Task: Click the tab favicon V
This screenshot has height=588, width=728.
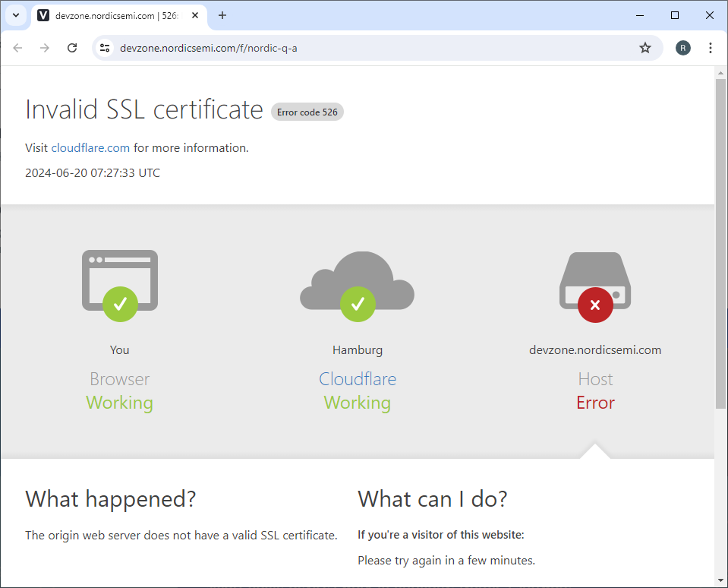Action: [x=43, y=15]
